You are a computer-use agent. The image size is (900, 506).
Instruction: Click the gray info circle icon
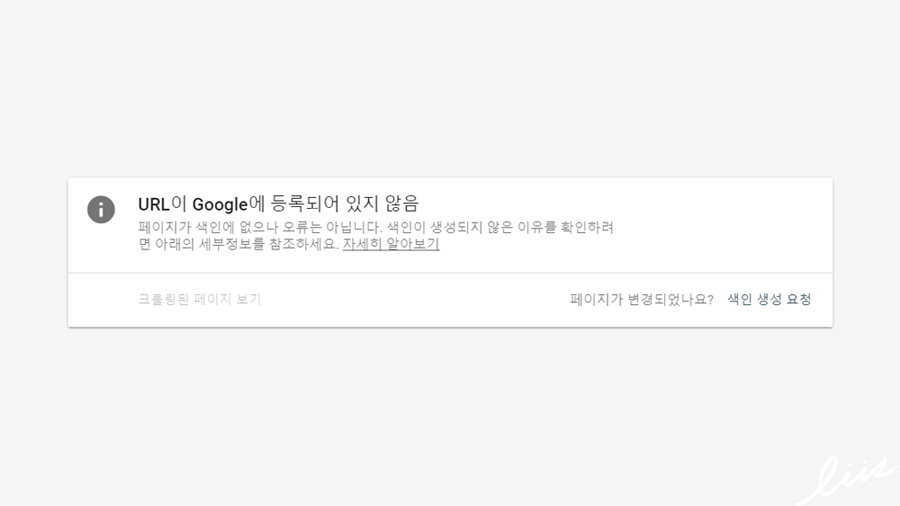(101, 209)
